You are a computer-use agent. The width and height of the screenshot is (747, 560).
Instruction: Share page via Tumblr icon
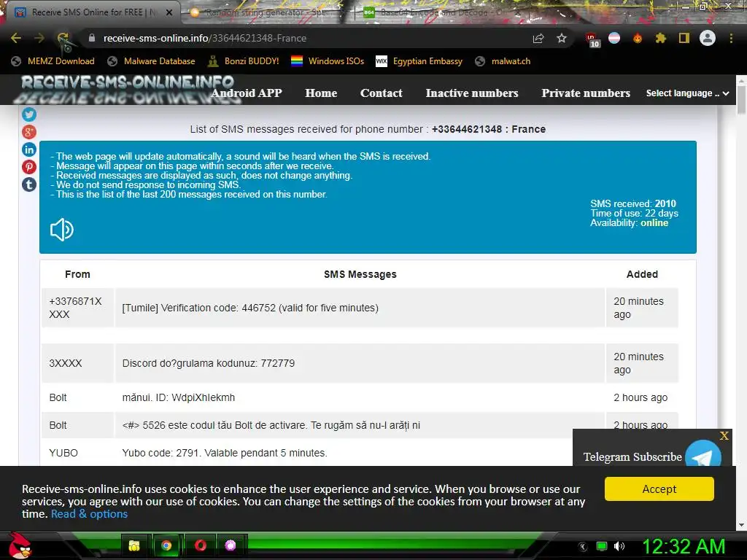[29, 184]
